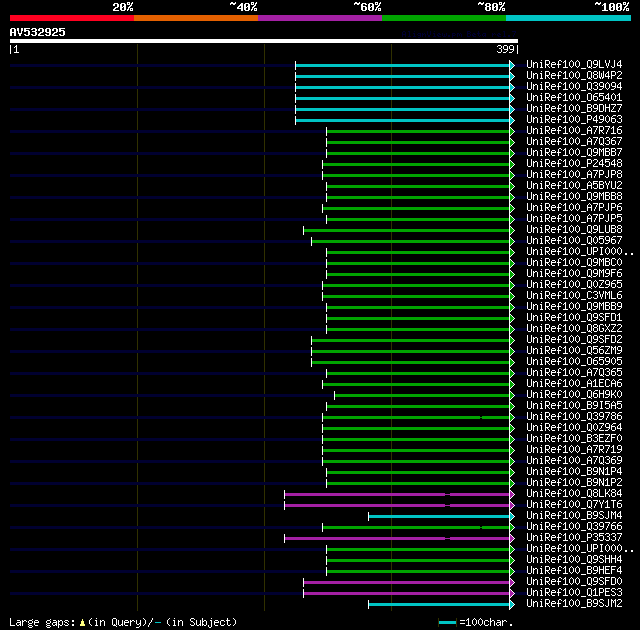Select the UniRef100_B3EZF0 label

coord(574,439)
